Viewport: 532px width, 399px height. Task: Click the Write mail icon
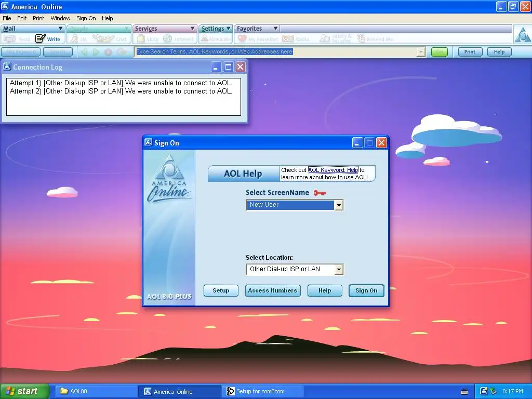[41, 38]
